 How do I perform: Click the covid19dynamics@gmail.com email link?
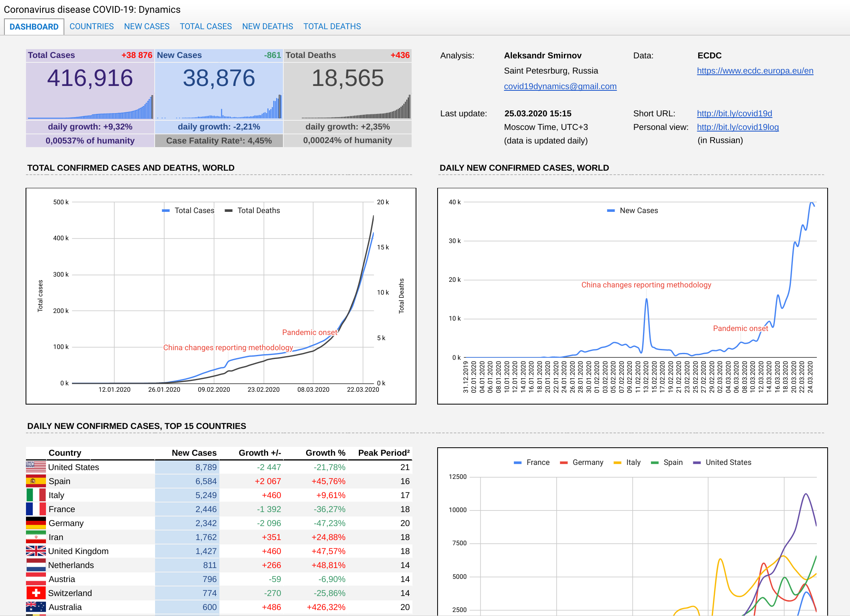[560, 86]
